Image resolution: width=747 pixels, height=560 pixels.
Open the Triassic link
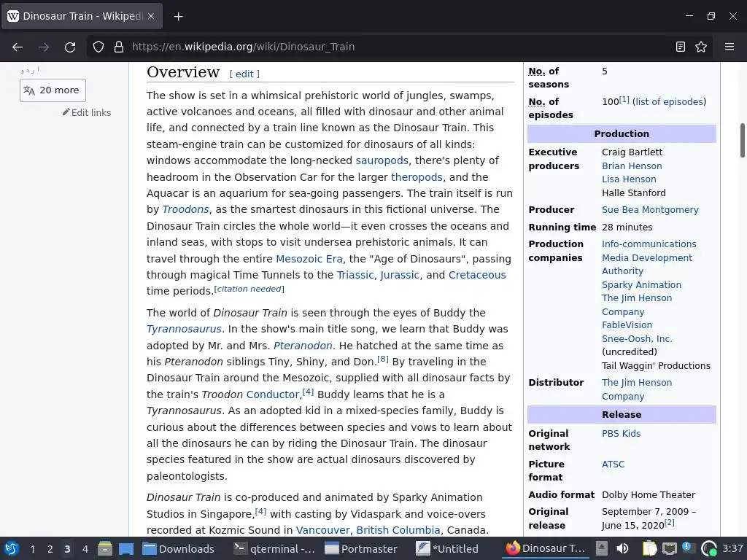[355, 275]
